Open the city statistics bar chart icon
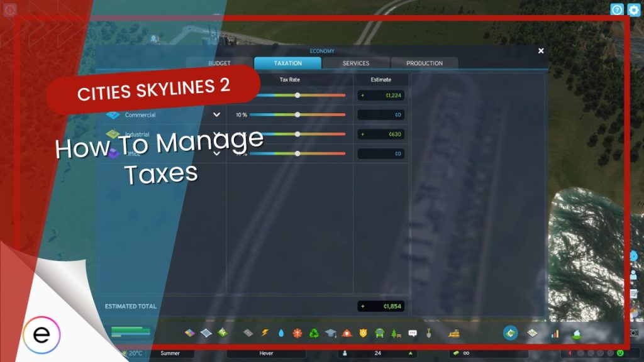 coord(555,333)
